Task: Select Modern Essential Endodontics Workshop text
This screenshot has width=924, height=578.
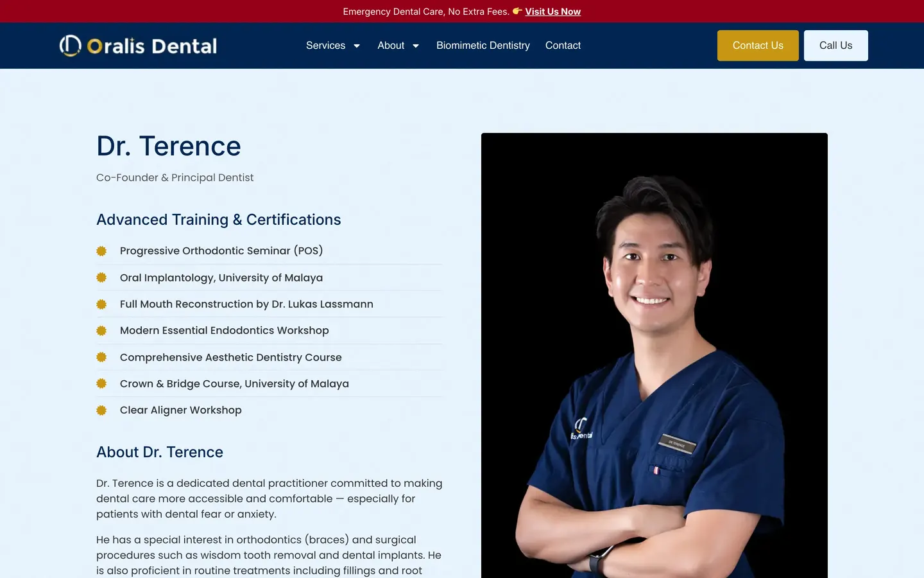Action: [x=225, y=330]
